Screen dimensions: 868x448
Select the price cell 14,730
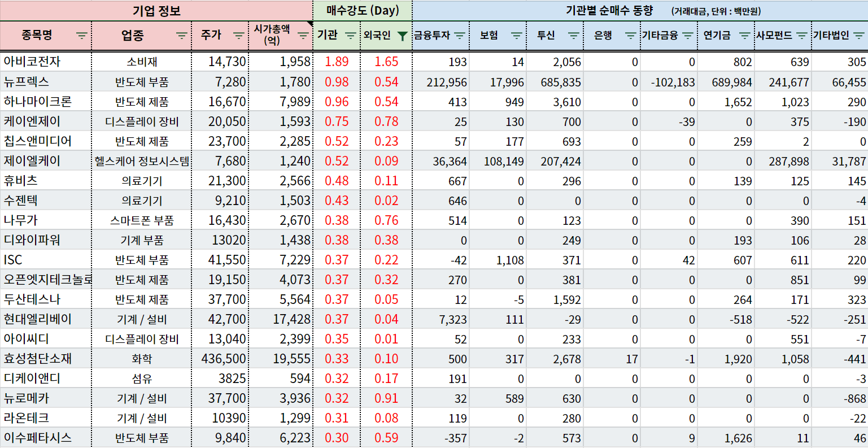tap(220, 62)
